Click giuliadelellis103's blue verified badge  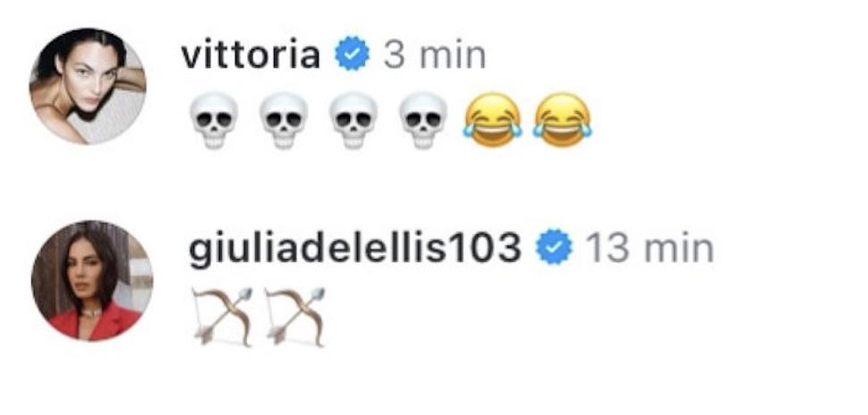[554, 246]
